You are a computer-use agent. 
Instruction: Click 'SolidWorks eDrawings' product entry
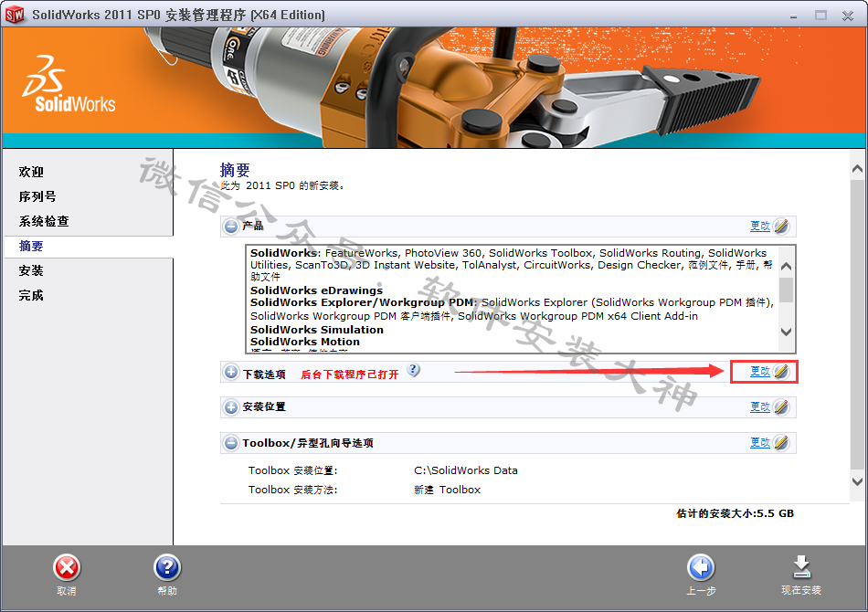pos(317,290)
